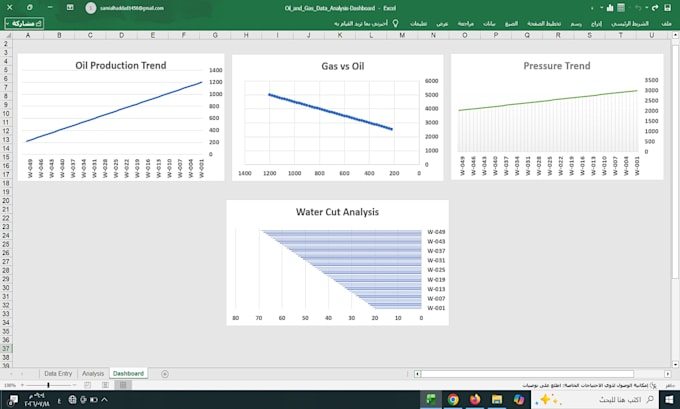Select column header H
This screenshot has height=409, width=680.
pyautogui.click(x=246, y=35)
